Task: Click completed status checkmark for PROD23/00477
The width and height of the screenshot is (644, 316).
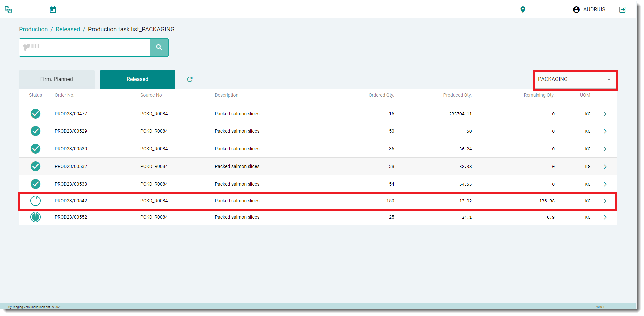Action: (x=36, y=114)
